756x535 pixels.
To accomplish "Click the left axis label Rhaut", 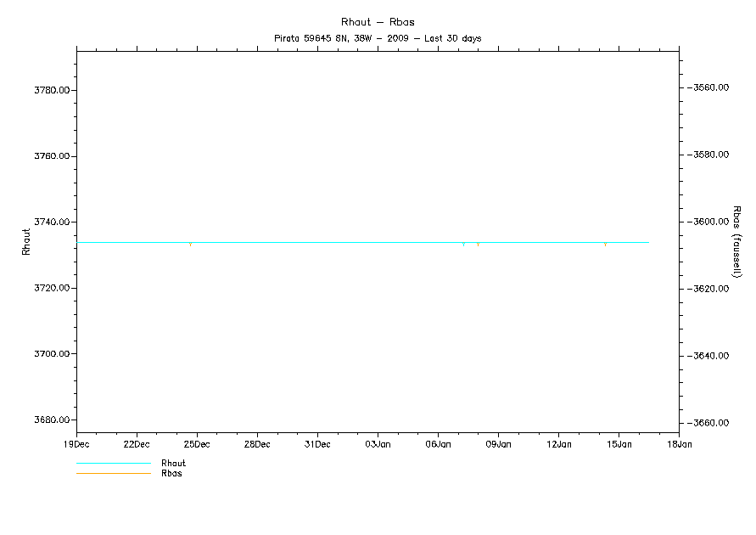I will click(26, 242).
